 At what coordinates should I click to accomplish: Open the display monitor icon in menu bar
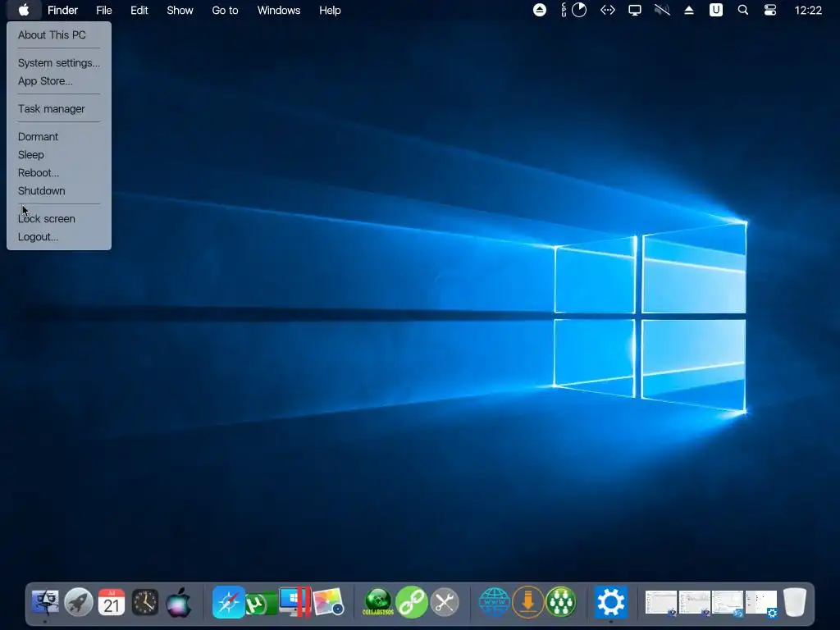coord(635,10)
